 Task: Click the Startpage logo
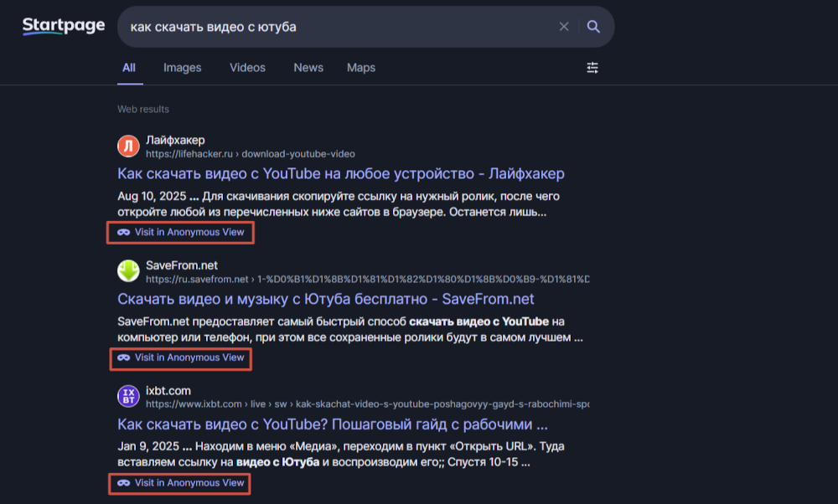[64, 26]
